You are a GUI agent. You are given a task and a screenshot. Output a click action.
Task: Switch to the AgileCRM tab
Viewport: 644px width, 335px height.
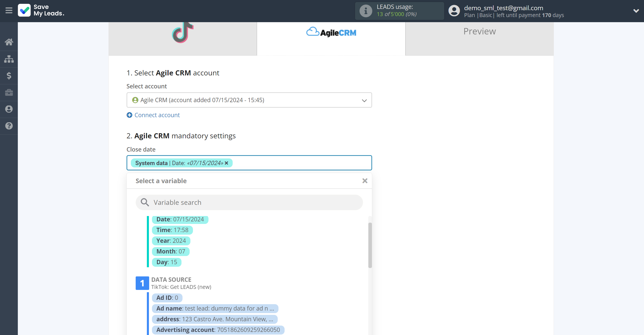[x=331, y=39]
